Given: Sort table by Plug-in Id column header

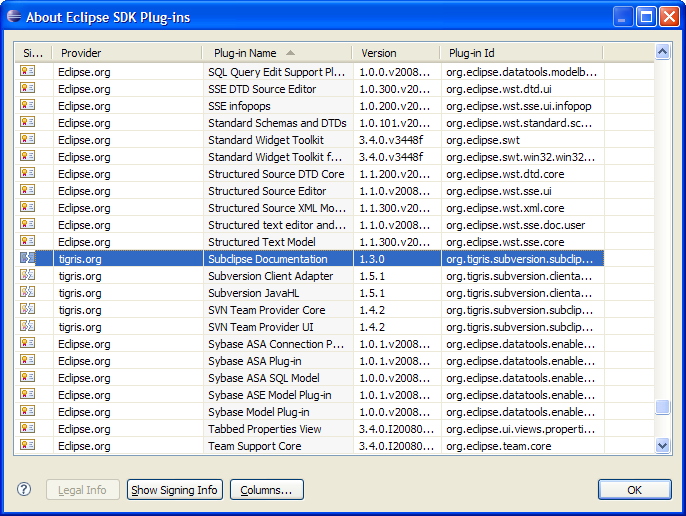Looking at the screenshot, I should point(522,53).
